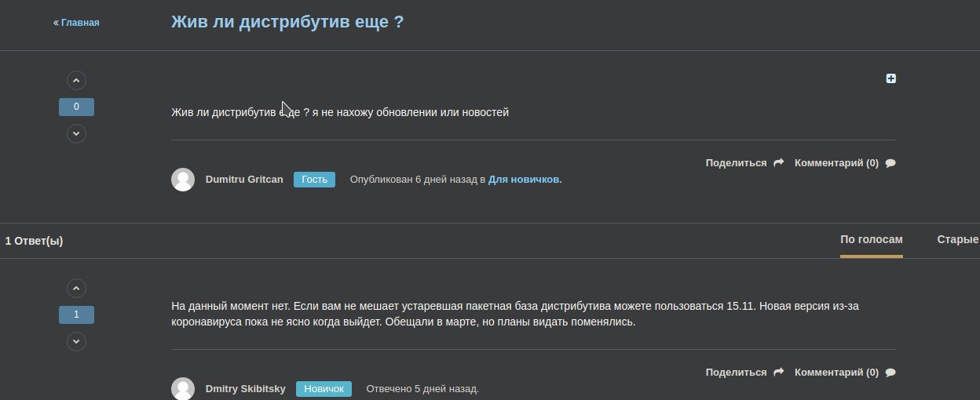Open 'Комментарий (0)' under the question

tap(836, 163)
